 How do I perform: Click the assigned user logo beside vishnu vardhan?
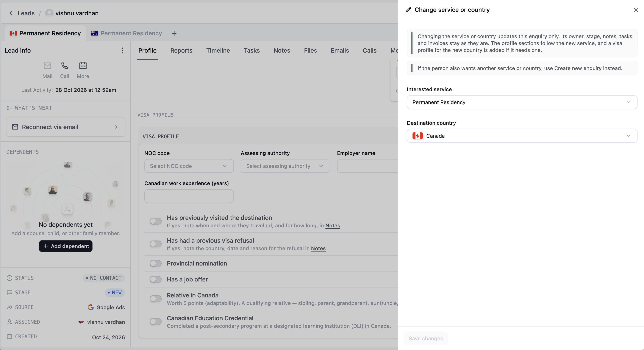81,322
